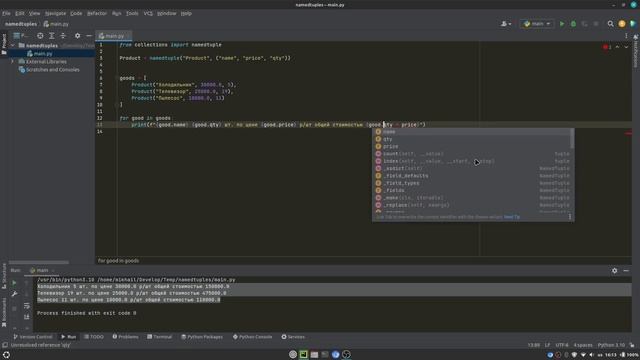Viewport: 640px width, 360px height.
Task: Go to next highlighted error arrow
Action: click(626, 47)
